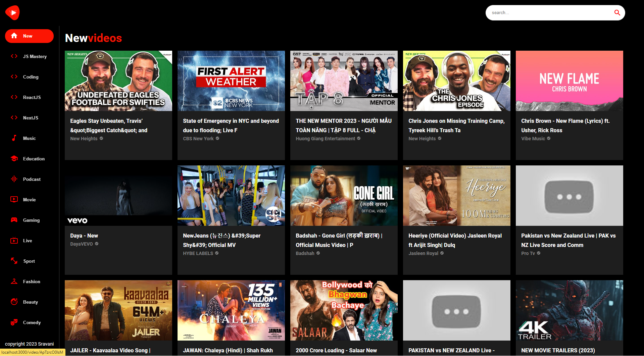The width and height of the screenshot is (644, 356).
Task: Play Chaleya Jawan thumbnail
Action: tap(231, 310)
